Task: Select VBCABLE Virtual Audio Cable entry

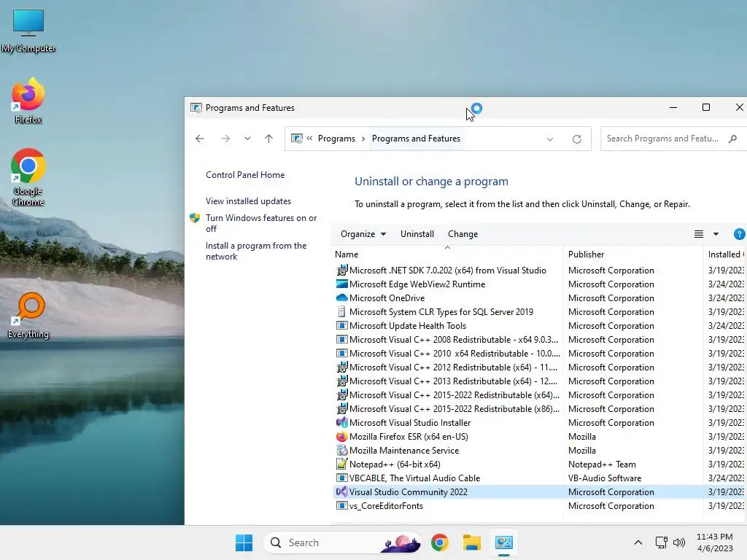Action: (x=414, y=478)
